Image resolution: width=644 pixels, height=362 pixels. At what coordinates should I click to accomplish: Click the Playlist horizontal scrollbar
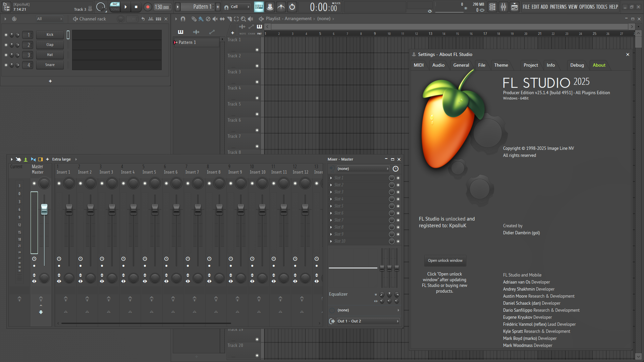click(x=449, y=26)
